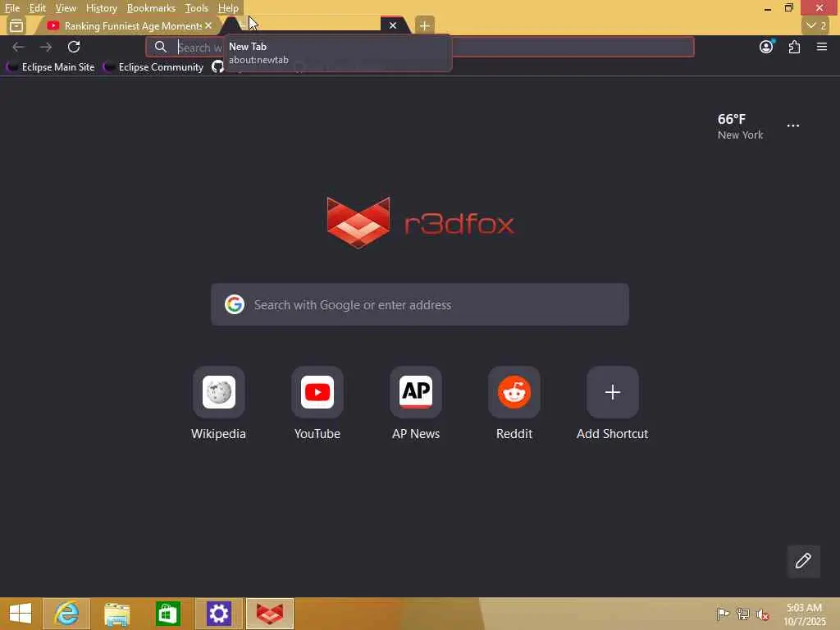Open the History menu
The width and height of the screenshot is (840, 630).
(101, 8)
